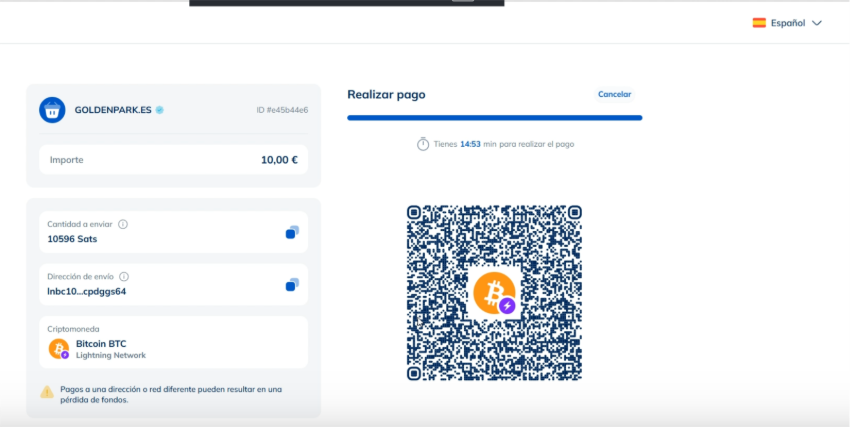850x427 pixels.
Task: Click the yellow warning triangle icon
Action: (x=47, y=392)
